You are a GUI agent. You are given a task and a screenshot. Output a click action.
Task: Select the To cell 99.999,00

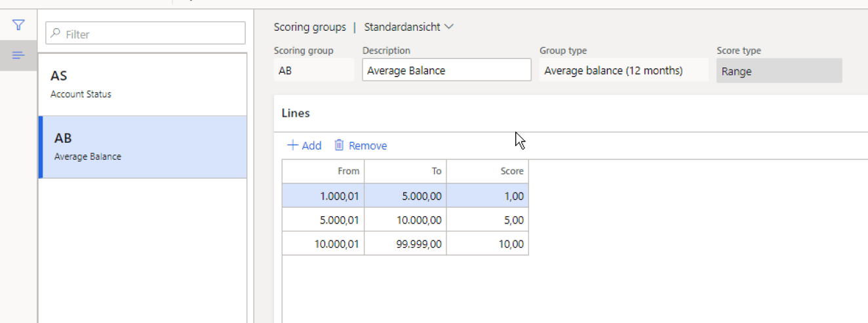tap(405, 243)
